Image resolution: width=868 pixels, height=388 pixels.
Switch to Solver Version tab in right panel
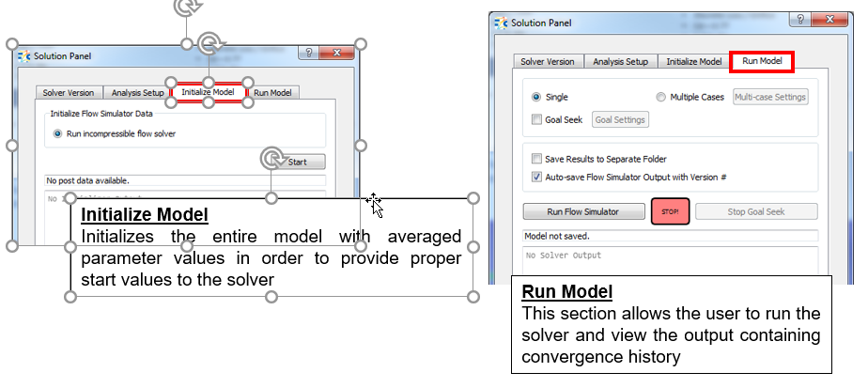coord(548,62)
